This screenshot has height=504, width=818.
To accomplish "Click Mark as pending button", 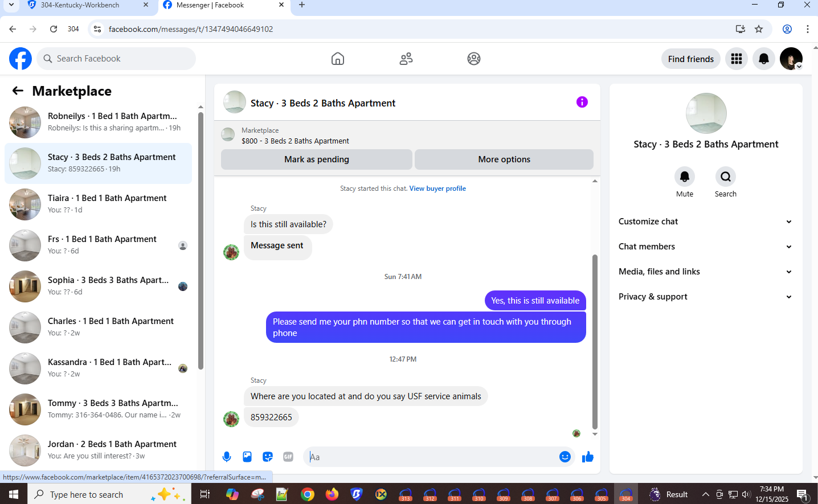I will pyautogui.click(x=317, y=159).
